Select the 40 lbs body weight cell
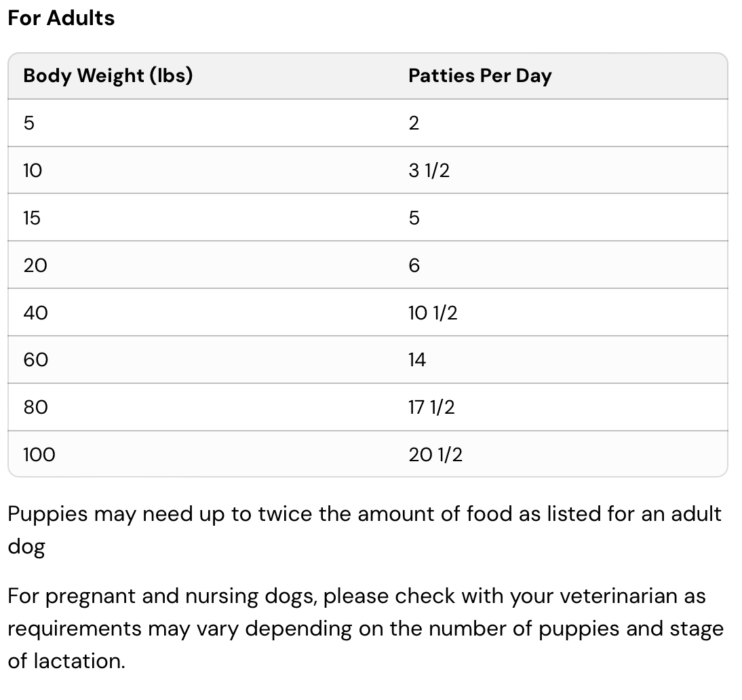The height and width of the screenshot is (700, 742). pyautogui.click(x=35, y=313)
